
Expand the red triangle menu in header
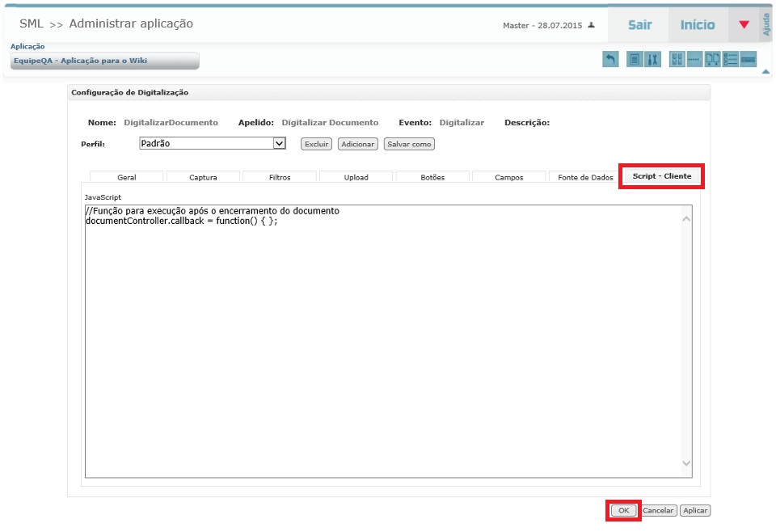(x=744, y=25)
